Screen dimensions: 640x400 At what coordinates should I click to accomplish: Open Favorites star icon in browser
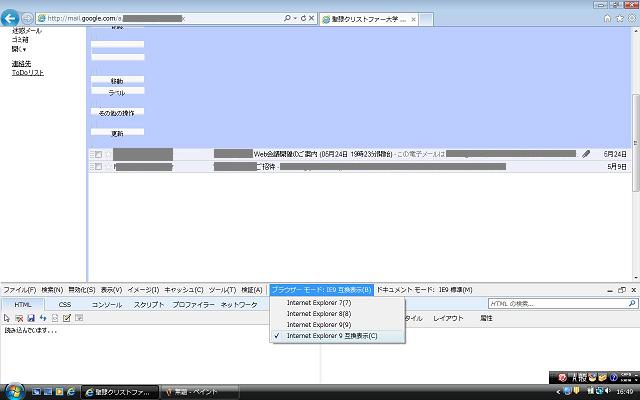pyautogui.click(x=620, y=18)
